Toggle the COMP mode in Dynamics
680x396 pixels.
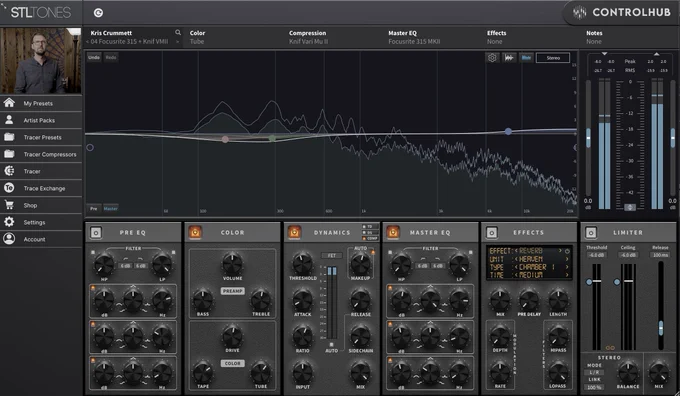[370, 238]
